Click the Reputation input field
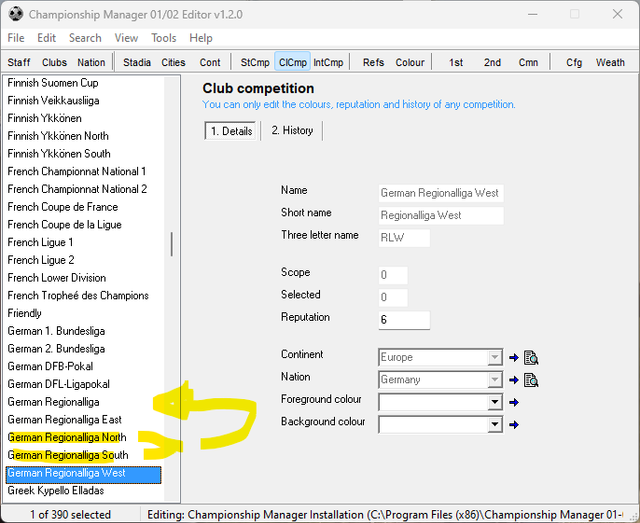The image size is (640, 523). pyautogui.click(x=404, y=320)
